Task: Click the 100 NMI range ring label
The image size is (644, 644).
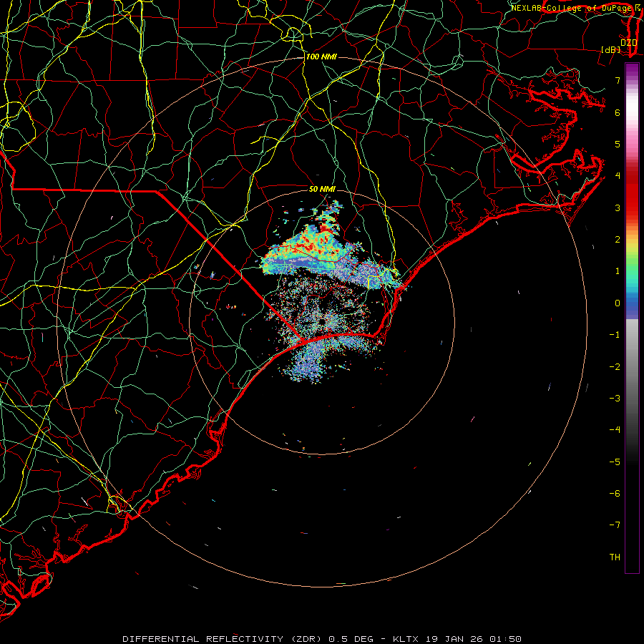Action: click(321, 57)
